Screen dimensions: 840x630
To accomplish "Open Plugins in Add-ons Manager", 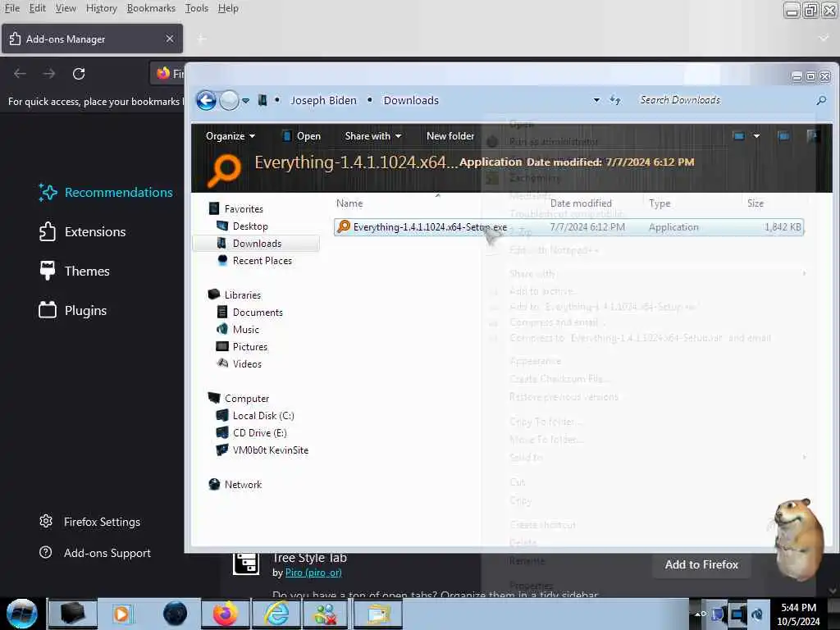I will pyautogui.click(x=73, y=310).
